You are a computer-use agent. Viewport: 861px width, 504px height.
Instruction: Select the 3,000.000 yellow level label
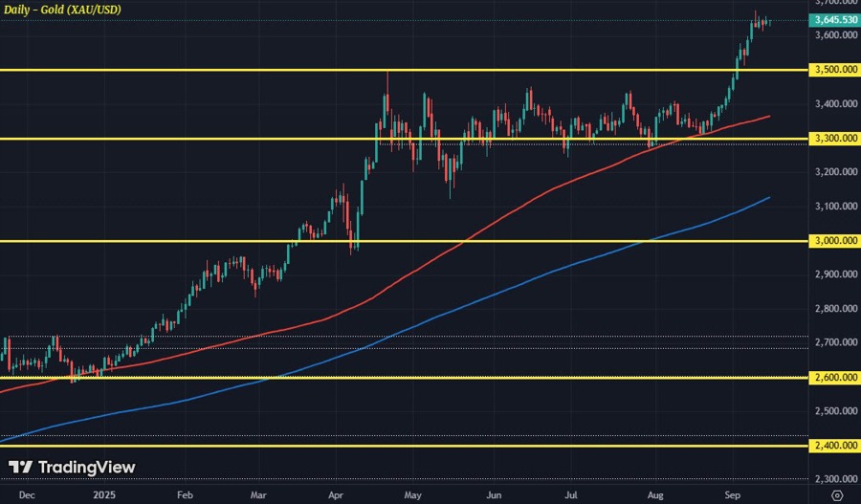[835, 240]
